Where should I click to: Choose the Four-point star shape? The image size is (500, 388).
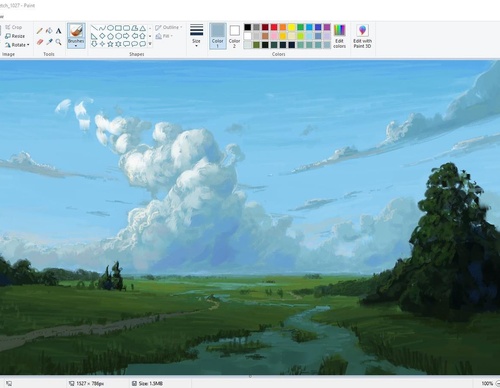pos(102,44)
